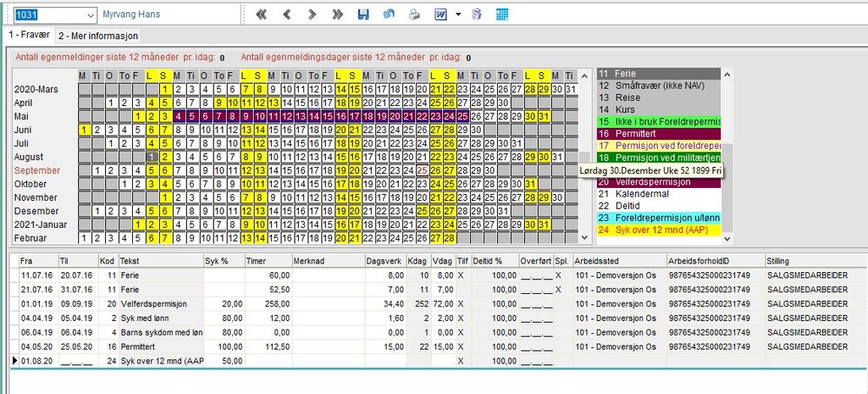Select the 1 - Fravær tab
The image size is (868, 394).
pos(29,35)
